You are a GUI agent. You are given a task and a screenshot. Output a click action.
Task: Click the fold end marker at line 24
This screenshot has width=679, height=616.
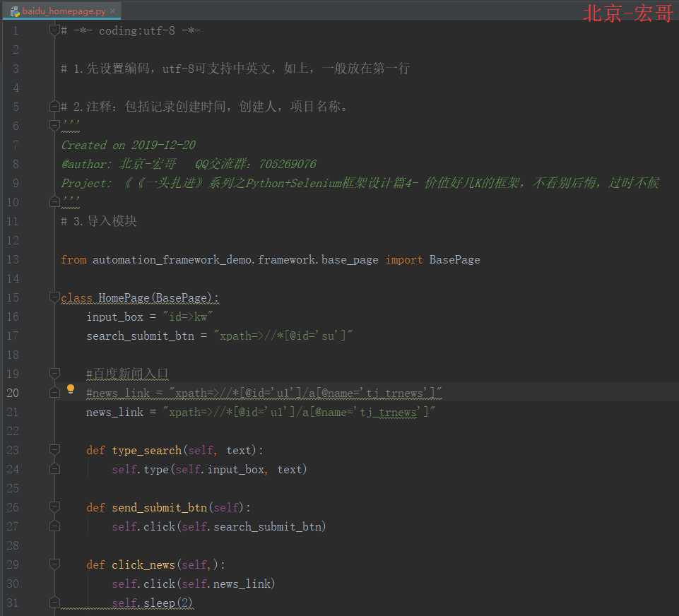click(54, 469)
